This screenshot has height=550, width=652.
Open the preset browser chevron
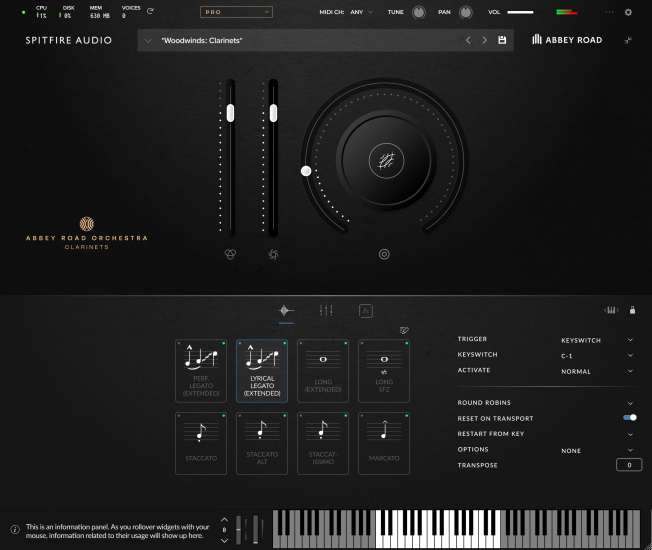click(x=148, y=40)
